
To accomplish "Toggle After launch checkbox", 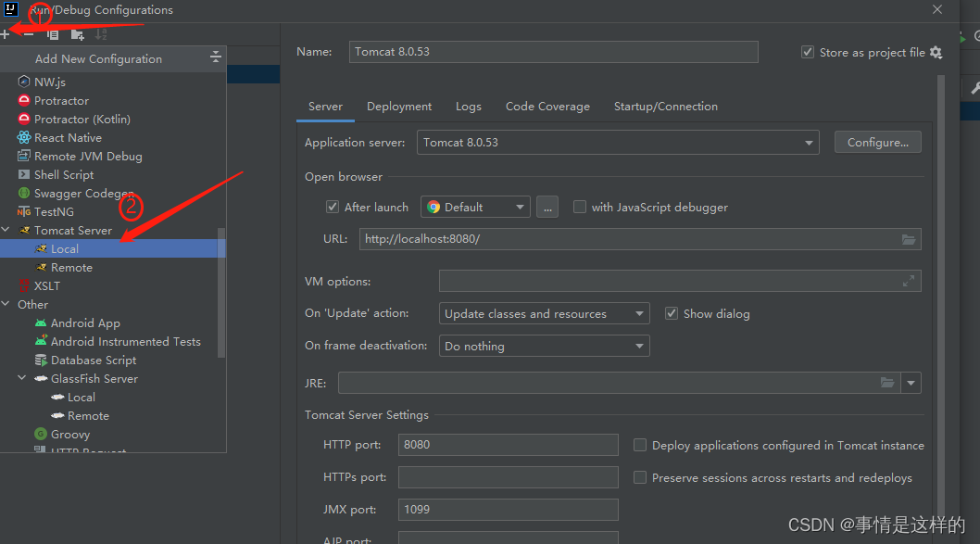I will 333,207.
